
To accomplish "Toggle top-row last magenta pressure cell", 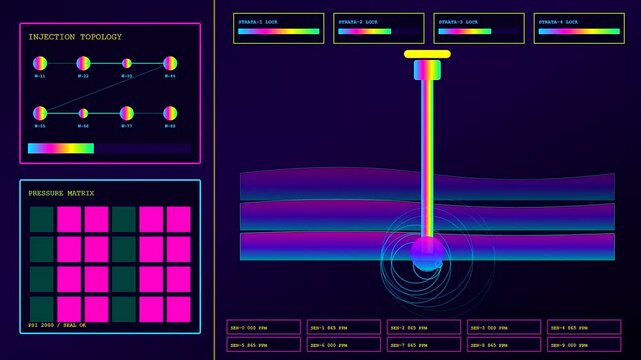I will (x=179, y=219).
